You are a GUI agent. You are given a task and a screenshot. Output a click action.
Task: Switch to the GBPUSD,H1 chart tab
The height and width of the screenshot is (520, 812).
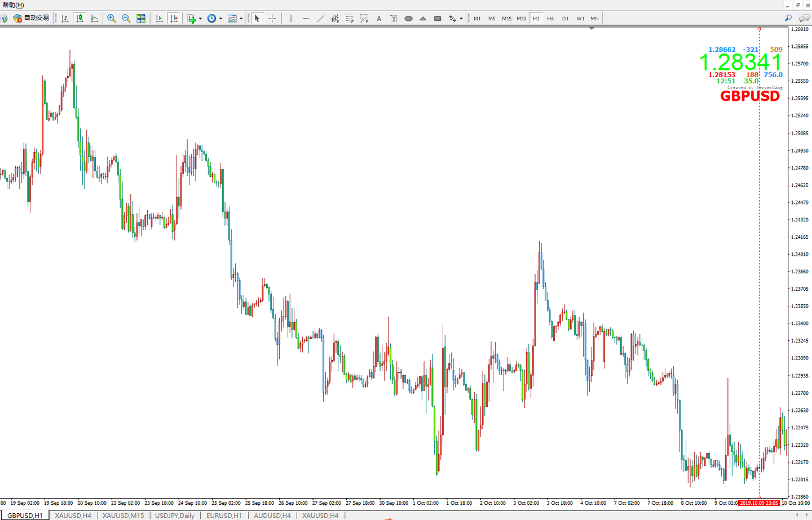coord(25,515)
